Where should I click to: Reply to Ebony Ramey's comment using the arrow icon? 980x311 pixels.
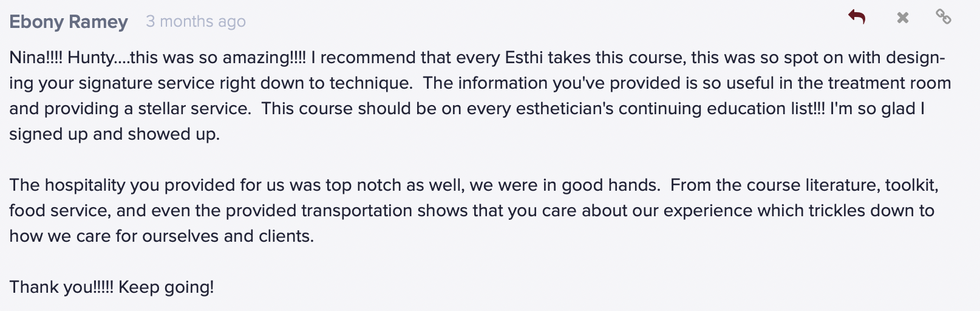click(x=857, y=17)
